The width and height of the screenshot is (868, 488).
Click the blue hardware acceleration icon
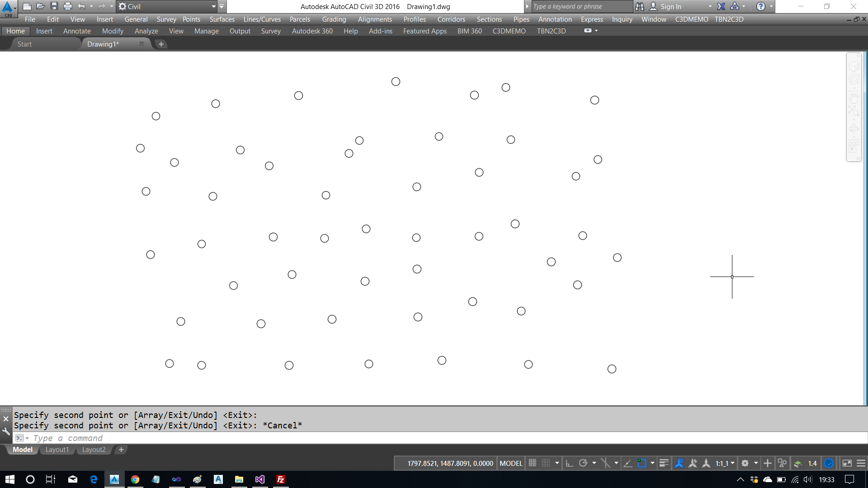pos(829,463)
